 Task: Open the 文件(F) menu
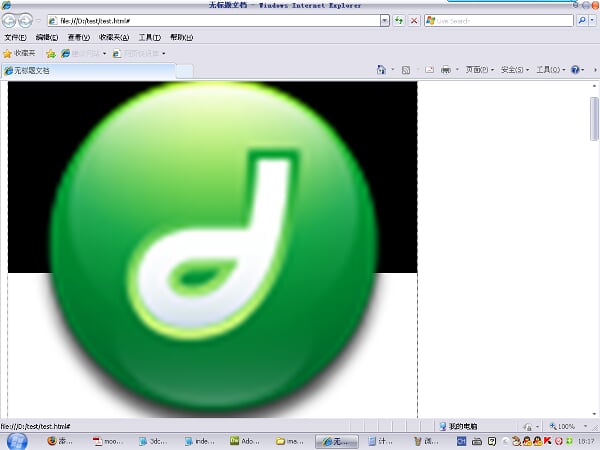(15, 37)
